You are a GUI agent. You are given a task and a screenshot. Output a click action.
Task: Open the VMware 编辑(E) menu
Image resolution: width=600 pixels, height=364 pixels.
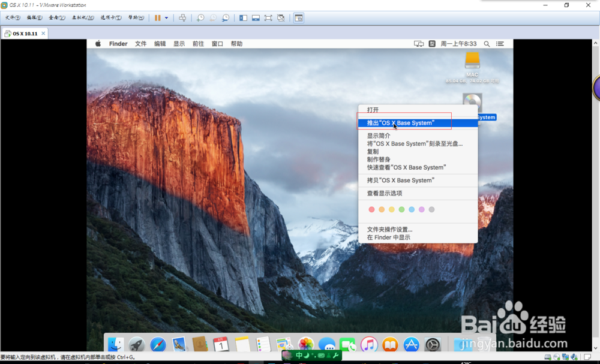(34, 17)
